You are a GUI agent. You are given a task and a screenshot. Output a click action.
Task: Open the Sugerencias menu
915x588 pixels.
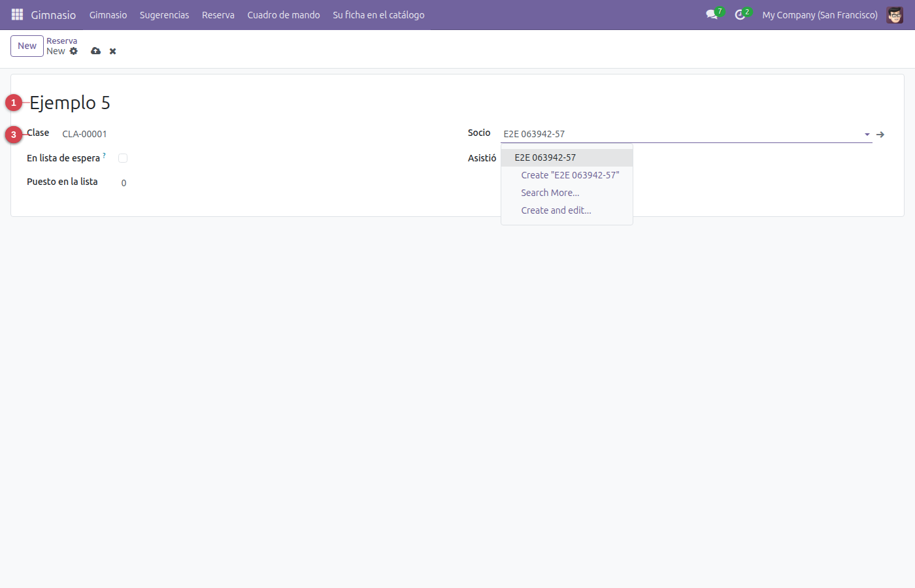click(x=164, y=14)
